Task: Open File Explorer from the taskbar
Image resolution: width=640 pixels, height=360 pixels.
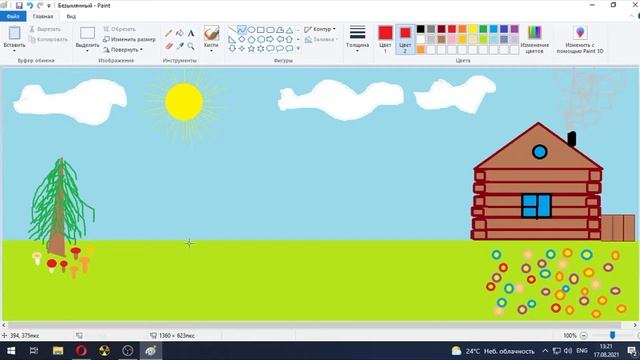Action: pyautogui.click(x=58, y=351)
